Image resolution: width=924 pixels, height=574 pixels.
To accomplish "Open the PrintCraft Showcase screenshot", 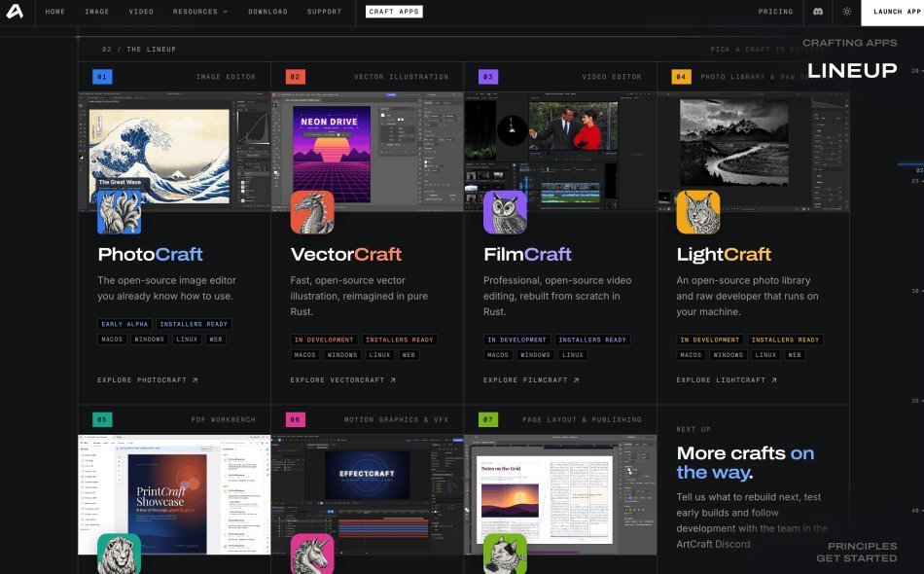I will point(174,495).
